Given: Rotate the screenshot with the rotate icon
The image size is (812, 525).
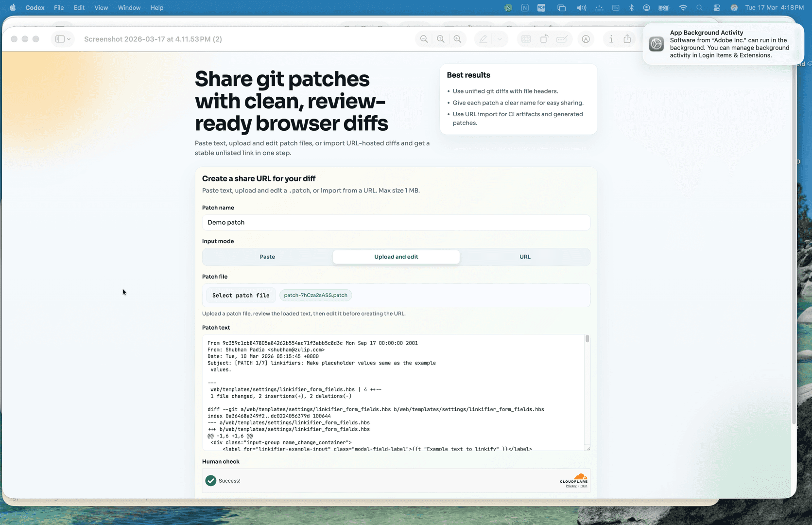Looking at the screenshot, I should (x=544, y=39).
